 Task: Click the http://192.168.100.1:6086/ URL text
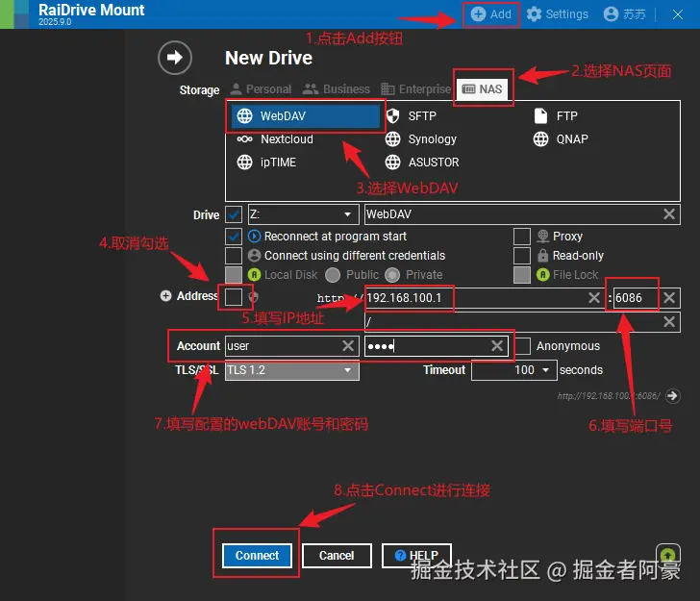click(609, 396)
